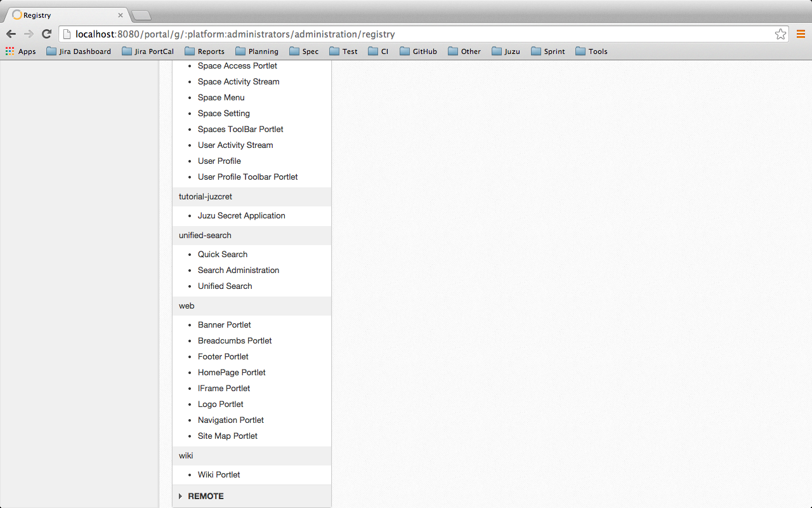Viewport: 812px width, 508px height.
Task: Select the Registry tab
Action: click(67, 15)
